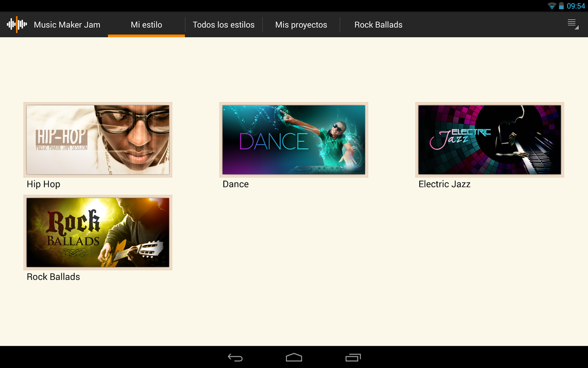The height and width of the screenshot is (368, 588).
Task: Open the Electric Jazz style thumbnail
Action: pyautogui.click(x=489, y=140)
